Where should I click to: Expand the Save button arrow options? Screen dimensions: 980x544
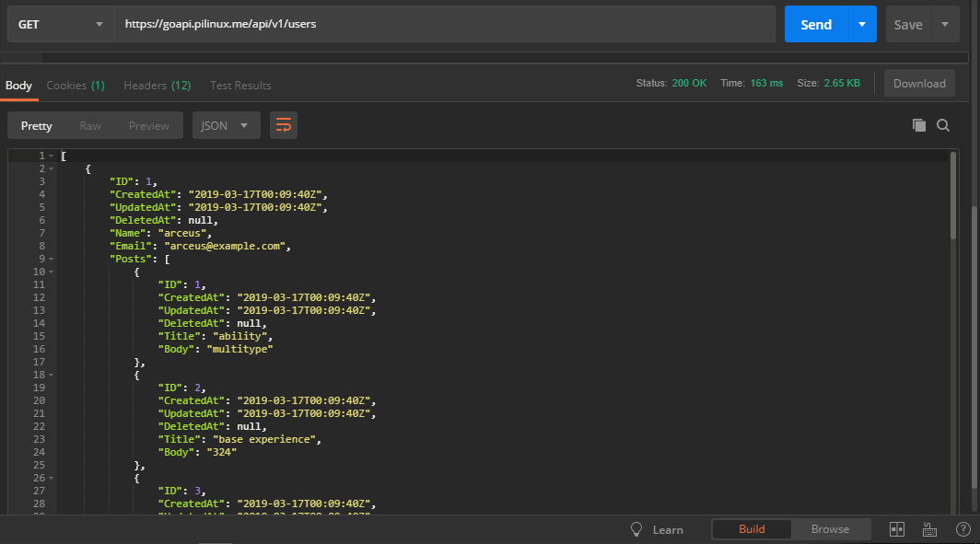point(945,24)
